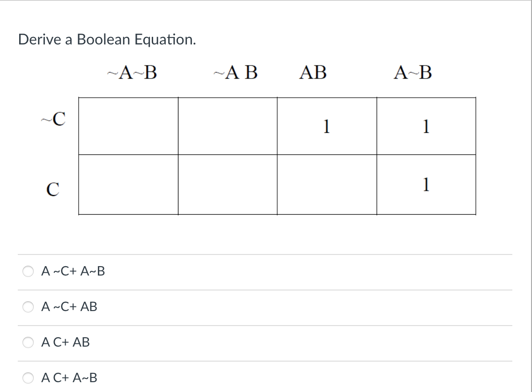Select the answer A ~C+ AB
532x392 pixels.
coord(29,307)
